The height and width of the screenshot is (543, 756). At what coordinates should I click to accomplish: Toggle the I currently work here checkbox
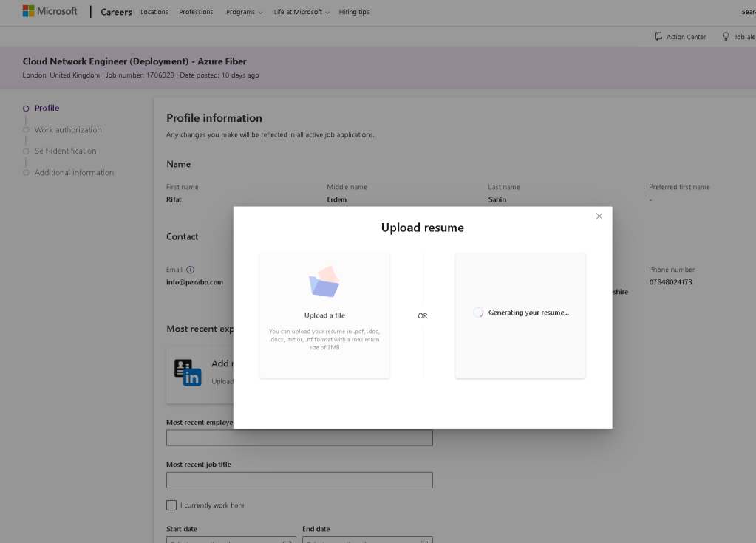171,505
